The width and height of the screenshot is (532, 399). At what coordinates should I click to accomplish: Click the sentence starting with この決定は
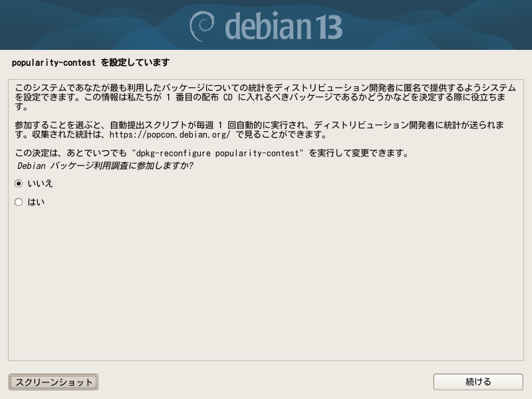click(x=212, y=154)
